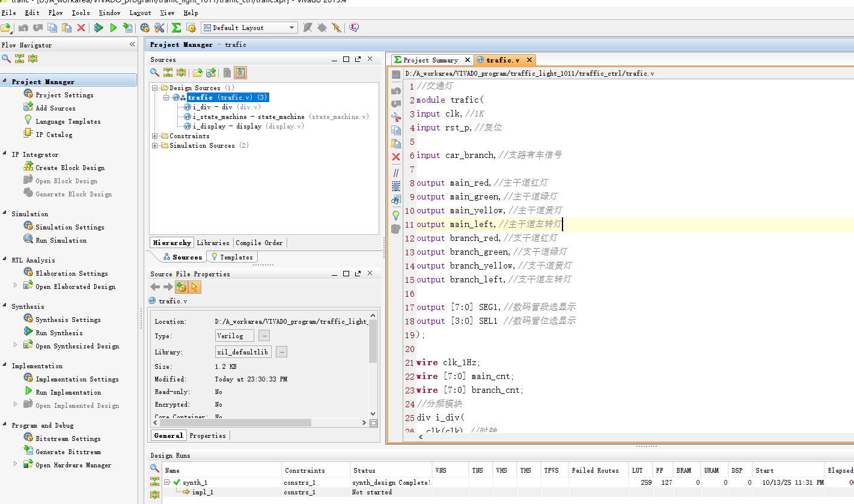Viewport: 854px width, 504px height.
Task: Search in the Sources panel
Action: point(155,73)
